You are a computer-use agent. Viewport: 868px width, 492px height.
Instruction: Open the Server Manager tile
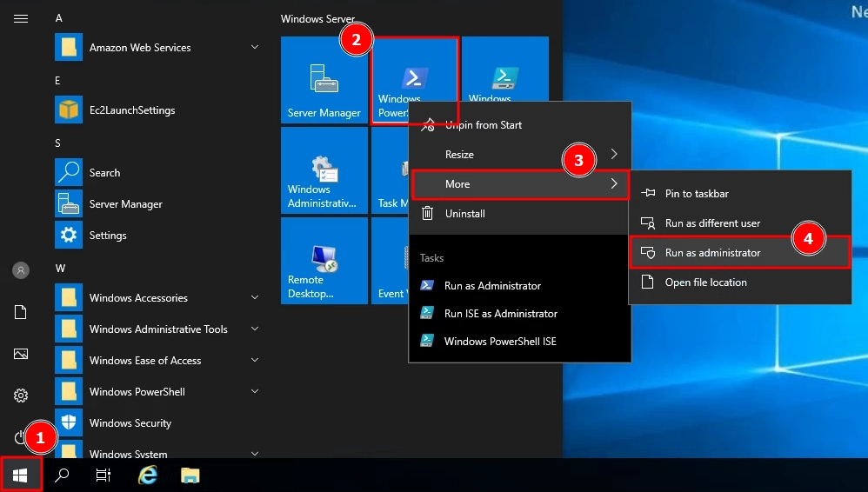[x=324, y=80]
